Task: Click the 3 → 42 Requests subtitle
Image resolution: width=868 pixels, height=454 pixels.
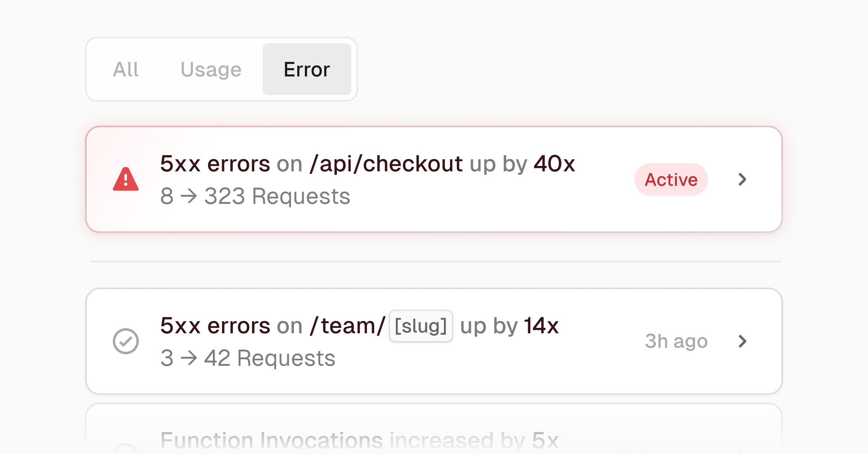Action: pyautogui.click(x=248, y=358)
